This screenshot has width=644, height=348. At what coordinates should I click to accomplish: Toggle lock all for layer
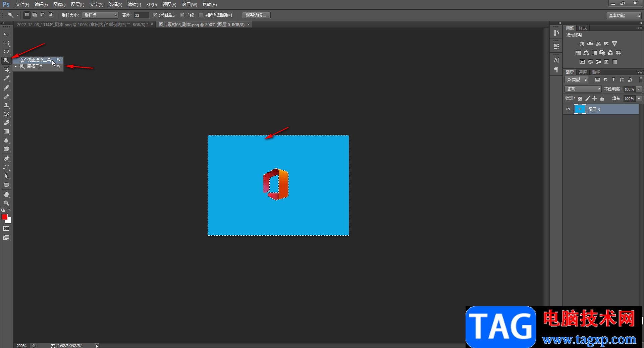[602, 99]
